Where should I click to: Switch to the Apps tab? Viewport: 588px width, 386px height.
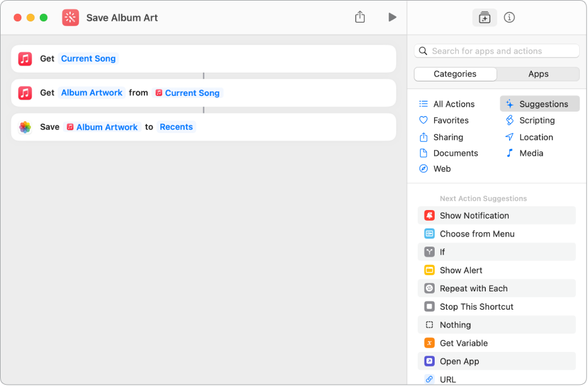538,74
